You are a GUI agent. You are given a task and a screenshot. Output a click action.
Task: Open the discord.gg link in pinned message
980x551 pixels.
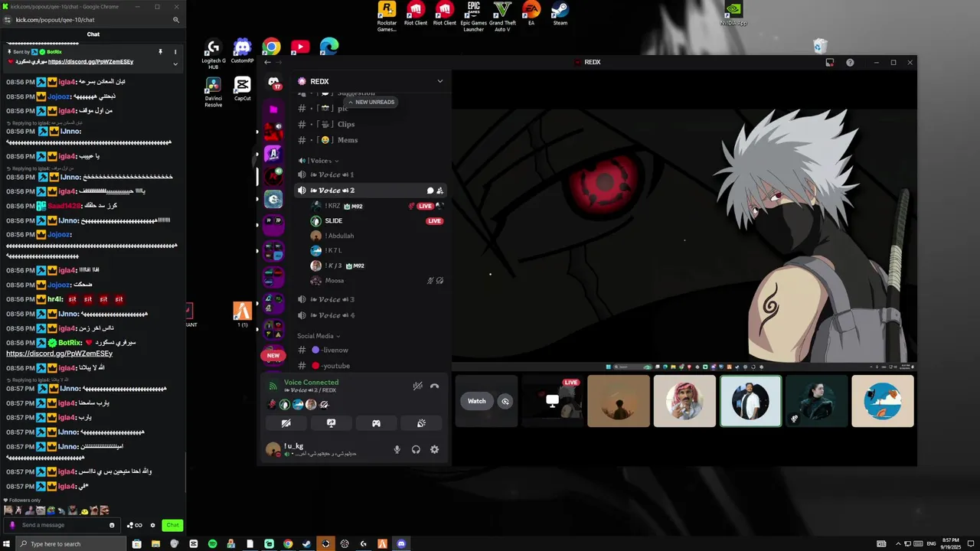pyautogui.click(x=90, y=61)
